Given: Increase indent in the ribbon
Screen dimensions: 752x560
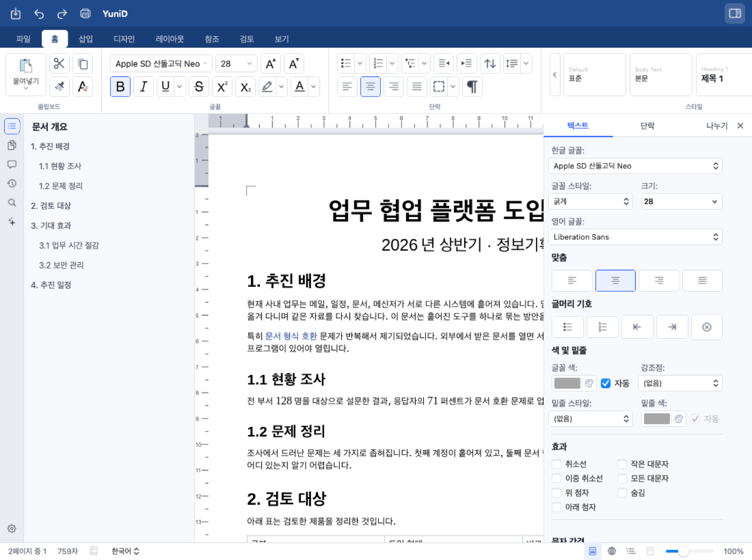Looking at the screenshot, I should tap(467, 63).
